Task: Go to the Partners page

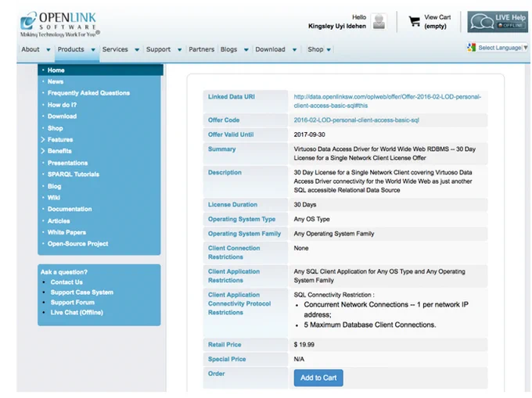Action: pos(201,49)
